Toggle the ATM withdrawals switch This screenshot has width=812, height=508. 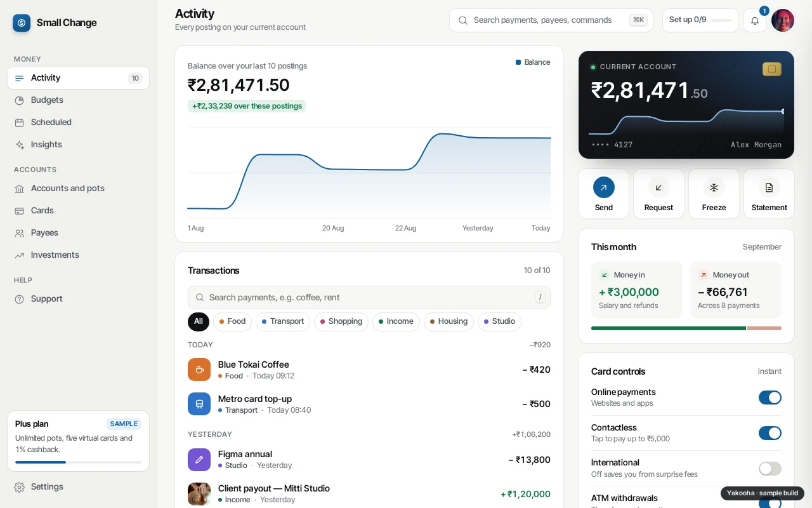[x=770, y=504]
